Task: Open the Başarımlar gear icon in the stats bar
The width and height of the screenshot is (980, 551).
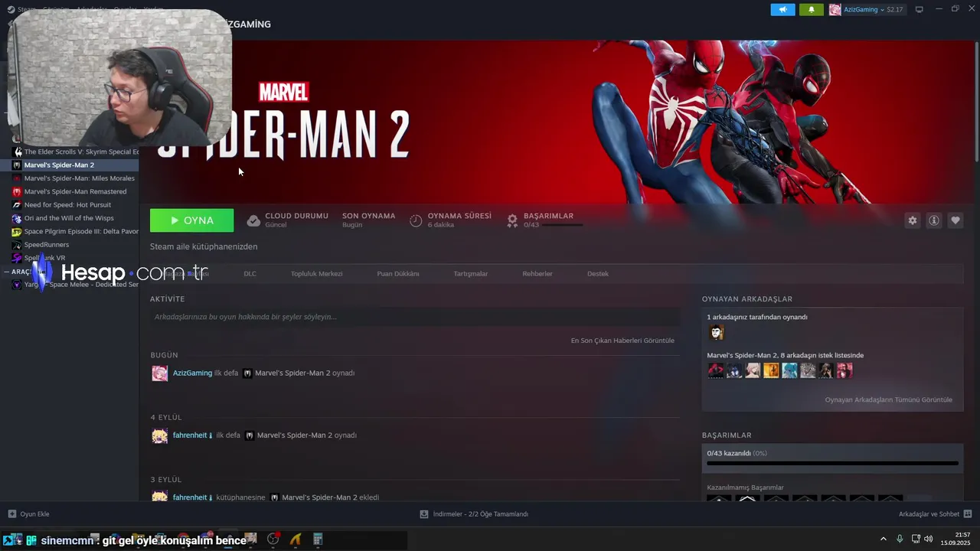Action: [512, 220]
